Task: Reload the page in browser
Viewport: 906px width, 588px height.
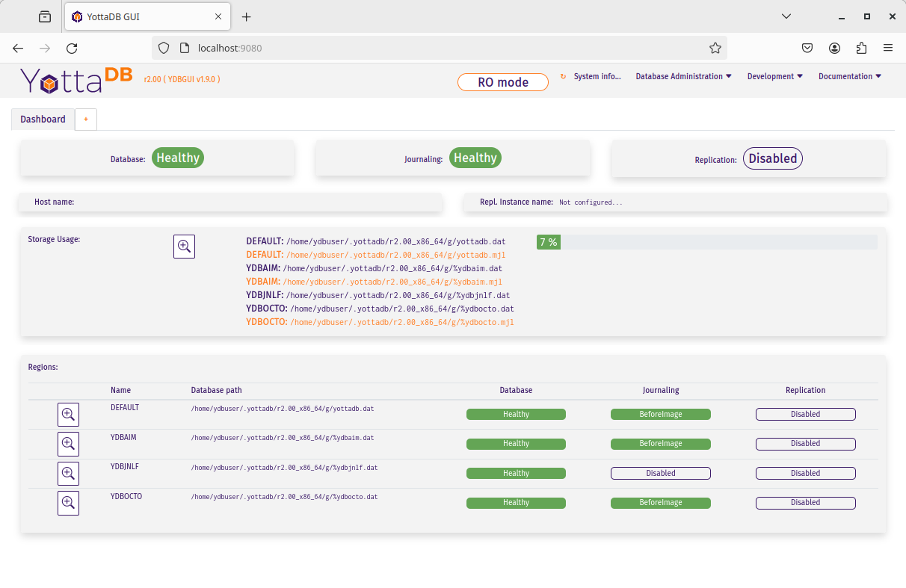Action: point(72,48)
